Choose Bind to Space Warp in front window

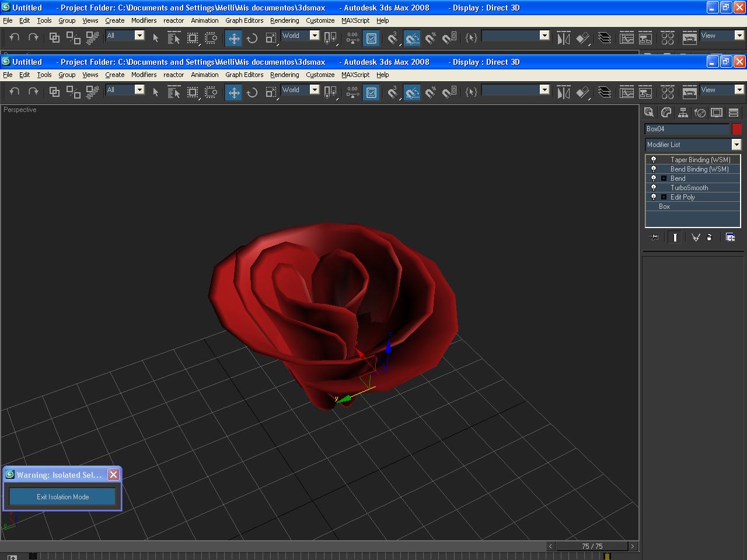pyautogui.click(x=92, y=92)
